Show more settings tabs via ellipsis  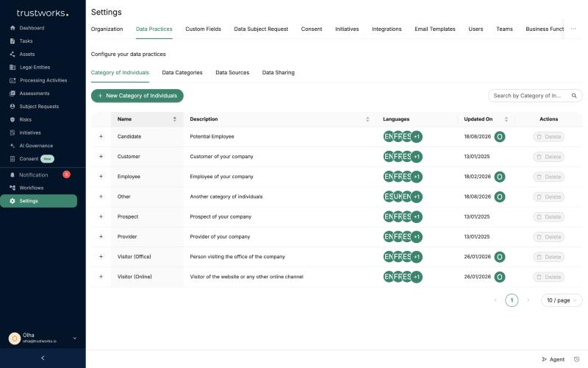click(573, 29)
